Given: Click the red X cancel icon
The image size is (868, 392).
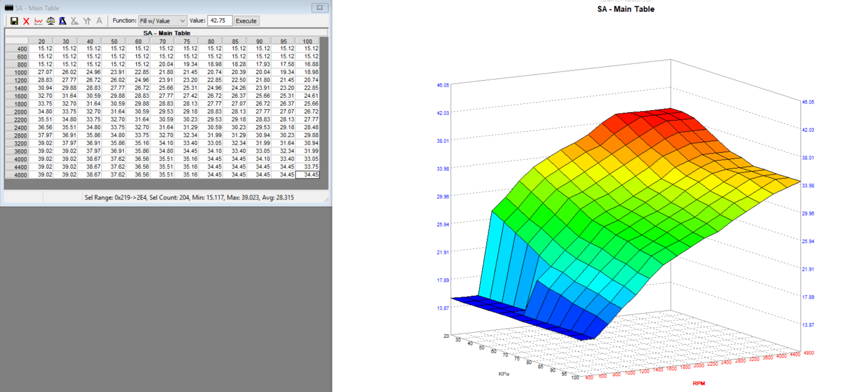Looking at the screenshot, I should point(26,21).
